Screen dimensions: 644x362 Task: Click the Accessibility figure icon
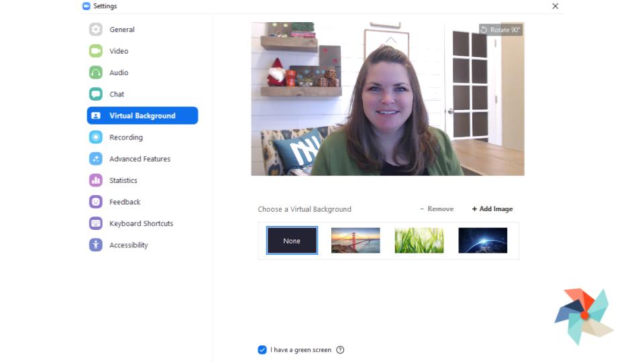coord(96,245)
